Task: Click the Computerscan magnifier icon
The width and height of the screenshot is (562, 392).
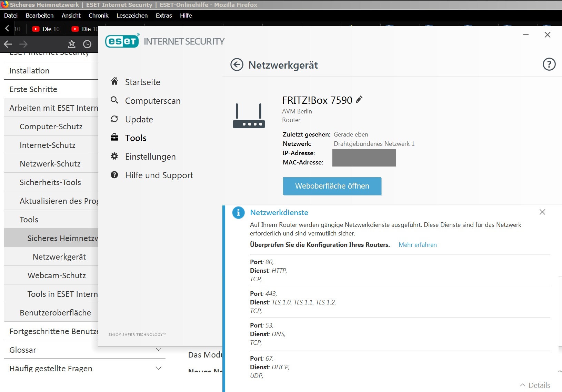Action: point(114,100)
